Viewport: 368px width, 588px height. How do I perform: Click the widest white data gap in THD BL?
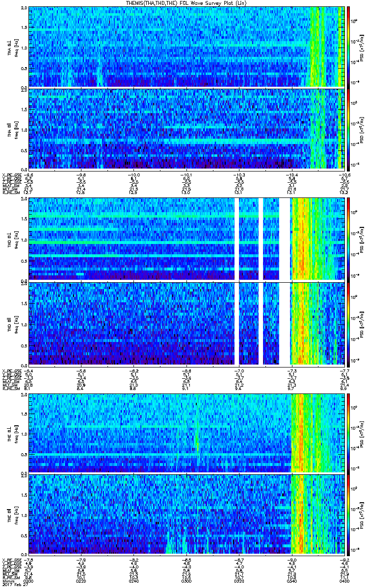285,239
